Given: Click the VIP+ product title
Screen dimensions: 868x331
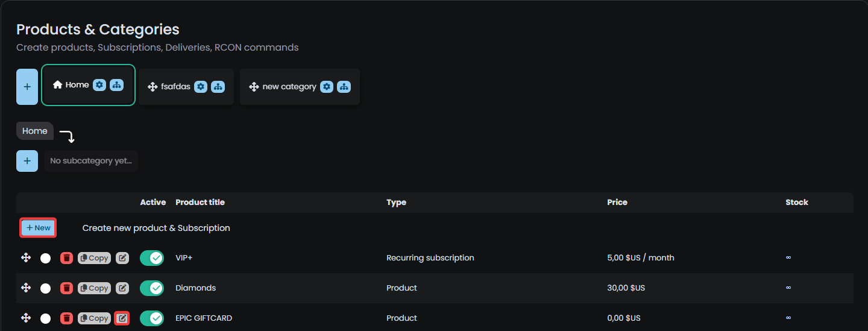Looking at the screenshot, I should [184, 258].
